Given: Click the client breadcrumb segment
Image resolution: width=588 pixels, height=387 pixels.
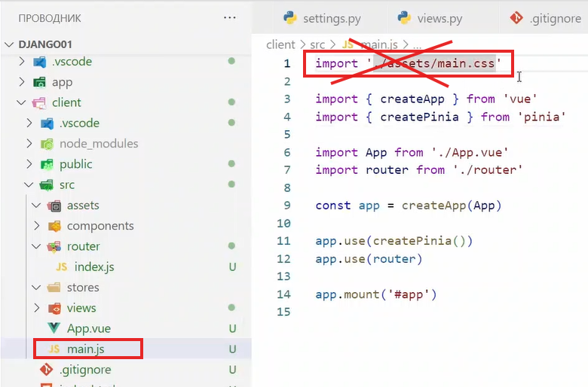Looking at the screenshot, I should (x=280, y=45).
